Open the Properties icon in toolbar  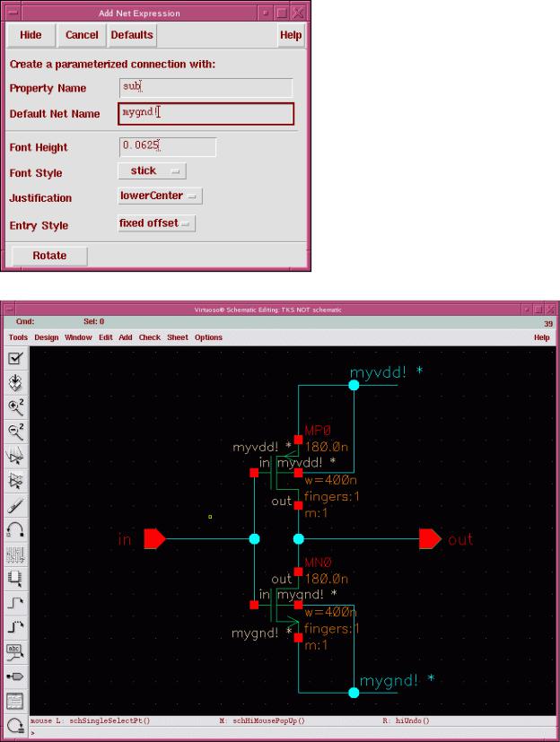pyautogui.click(x=15, y=555)
